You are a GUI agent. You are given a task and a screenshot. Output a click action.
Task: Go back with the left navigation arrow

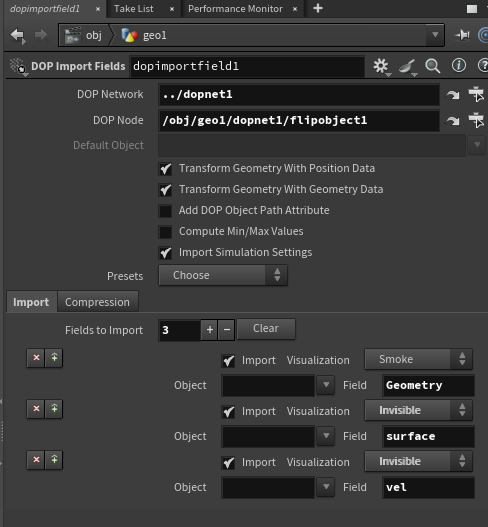[17, 35]
